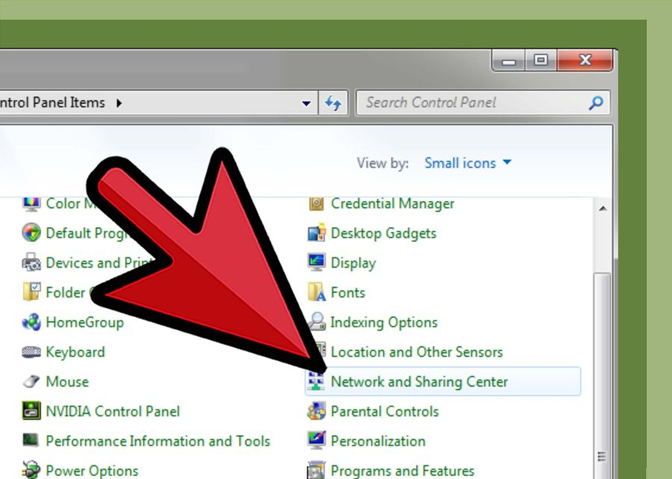Image resolution: width=672 pixels, height=479 pixels.
Task: Open the Desktop Gadgets link
Action: (384, 233)
